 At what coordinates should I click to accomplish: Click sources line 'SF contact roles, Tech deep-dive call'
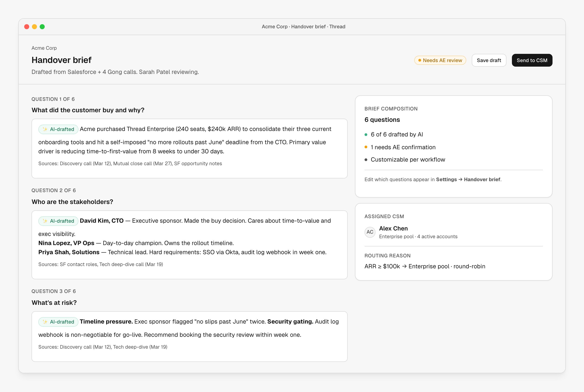[x=100, y=264]
